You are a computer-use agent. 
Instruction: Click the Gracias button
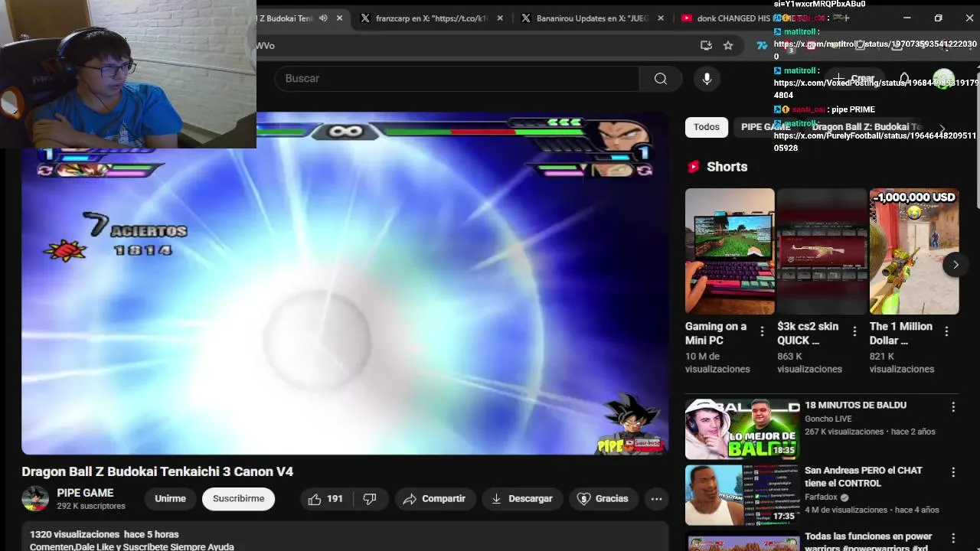[x=603, y=499]
